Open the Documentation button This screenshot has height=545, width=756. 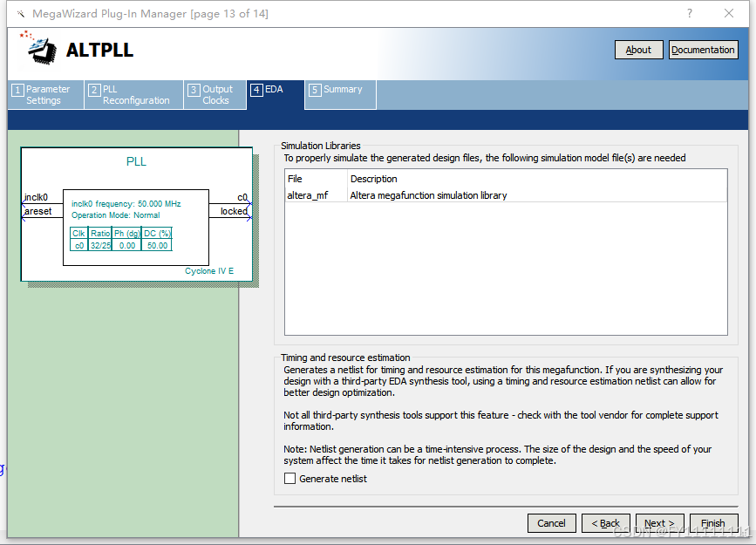coord(703,50)
